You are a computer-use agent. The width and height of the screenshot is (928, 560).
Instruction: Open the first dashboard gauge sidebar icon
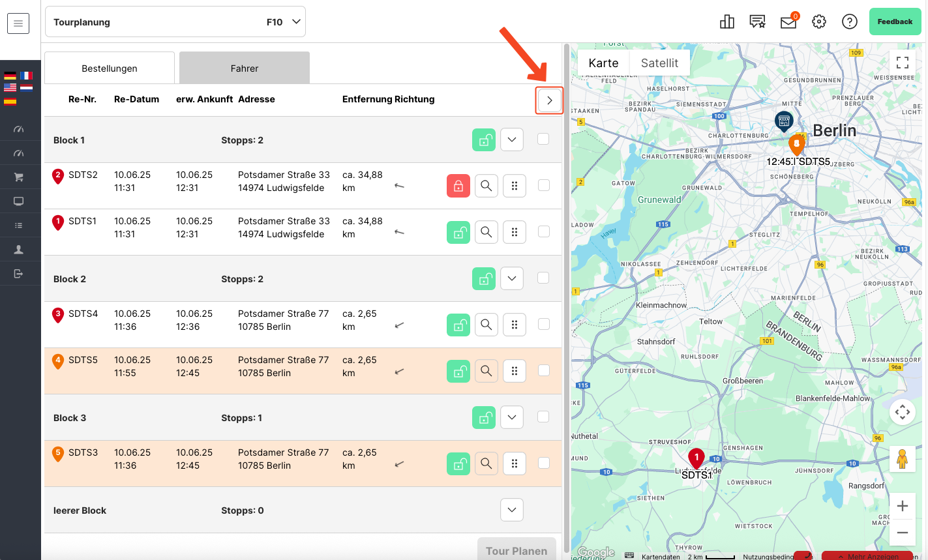[x=18, y=129]
